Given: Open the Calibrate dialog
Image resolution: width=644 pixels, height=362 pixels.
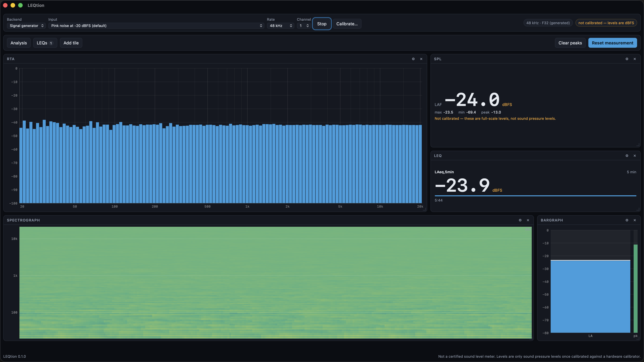Looking at the screenshot, I should pyautogui.click(x=347, y=24).
